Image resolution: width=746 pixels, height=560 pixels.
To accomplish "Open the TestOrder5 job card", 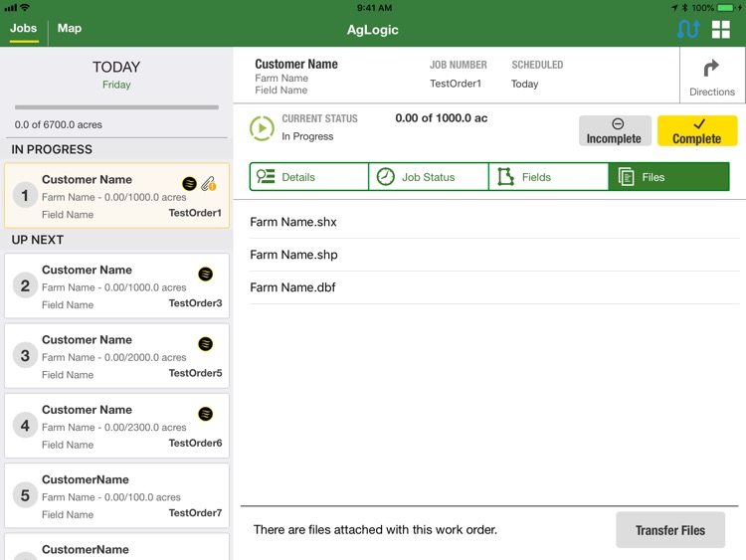I will pos(116,355).
